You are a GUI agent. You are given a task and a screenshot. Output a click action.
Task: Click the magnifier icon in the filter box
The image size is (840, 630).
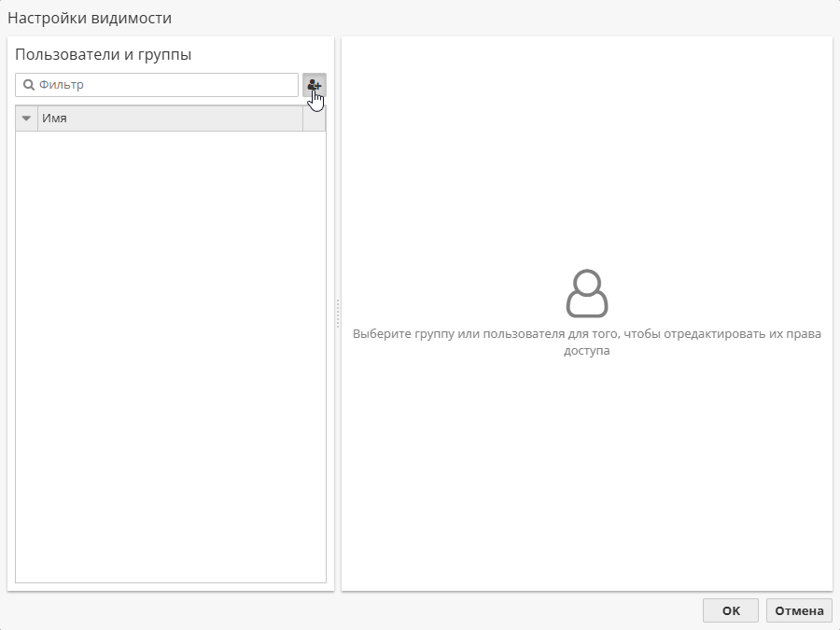(x=29, y=85)
